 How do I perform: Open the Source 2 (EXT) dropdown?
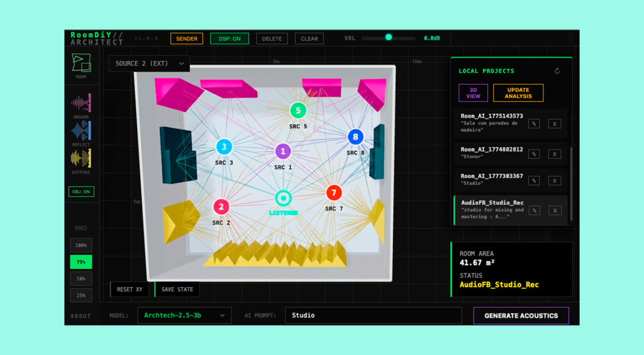(149, 63)
